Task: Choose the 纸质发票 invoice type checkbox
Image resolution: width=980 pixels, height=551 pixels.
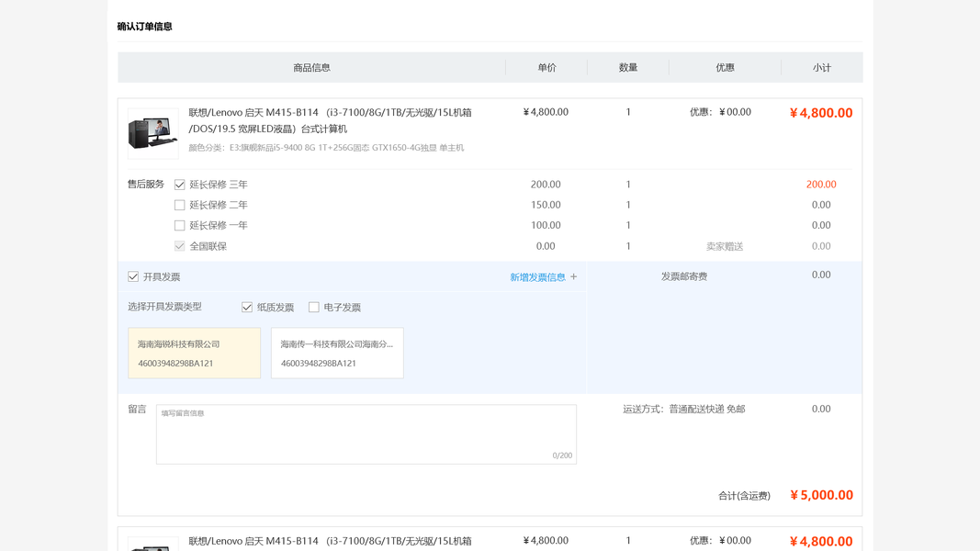Action: tap(247, 308)
